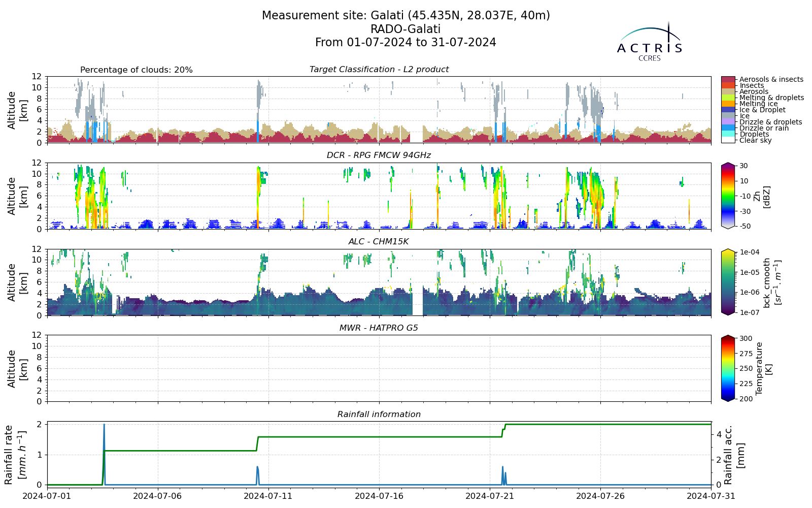The image size is (812, 508).
Task: Click the Temperature K colorbar
Action: [x=728, y=368]
